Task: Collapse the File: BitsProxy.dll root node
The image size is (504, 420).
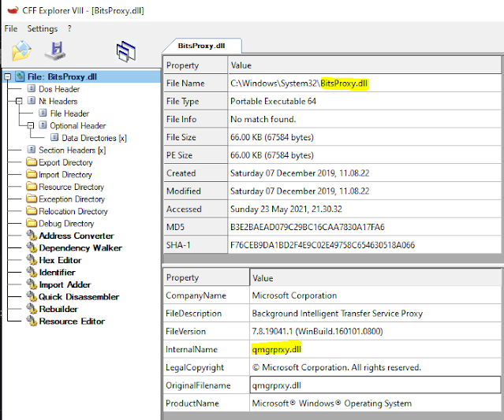Action: pos(7,76)
